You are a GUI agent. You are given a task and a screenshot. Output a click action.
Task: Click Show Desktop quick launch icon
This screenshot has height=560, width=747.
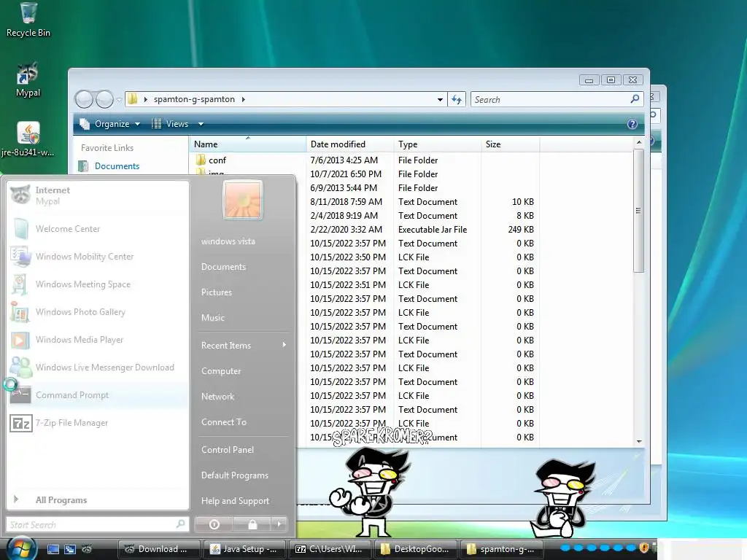pos(53,549)
